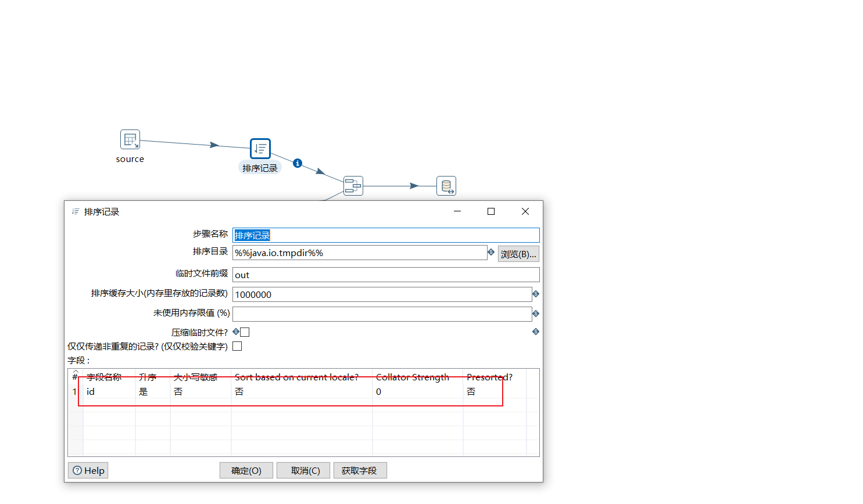Maximize the 排序记录 dialog

tap(491, 211)
